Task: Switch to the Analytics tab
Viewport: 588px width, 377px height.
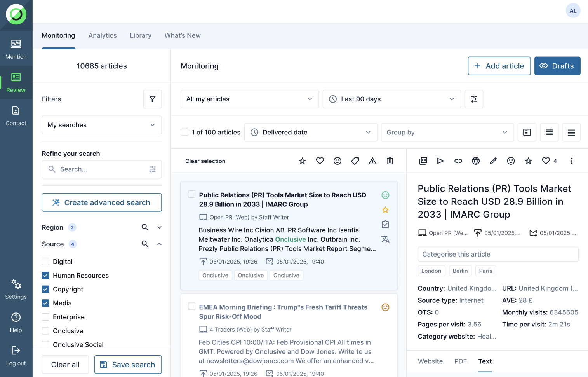Action: click(x=103, y=35)
